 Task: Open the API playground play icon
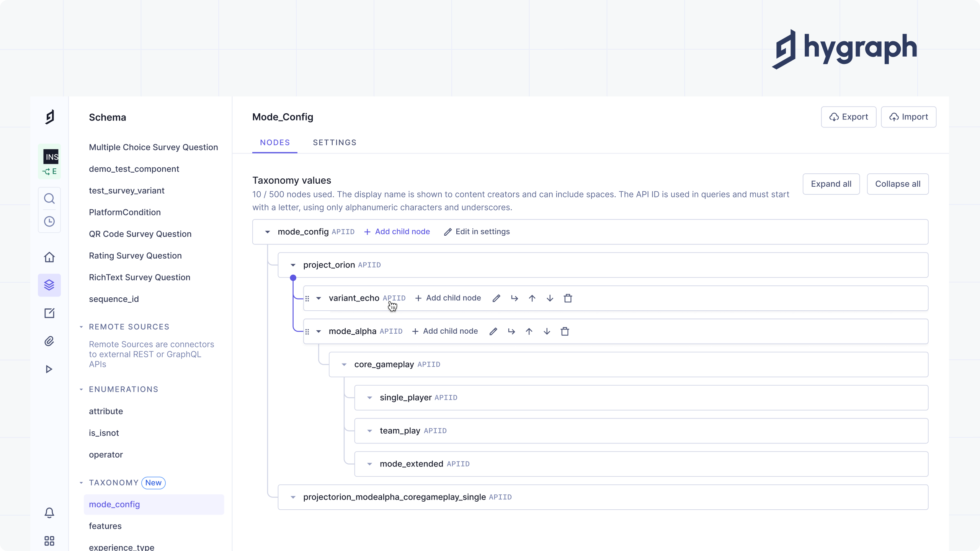49,369
